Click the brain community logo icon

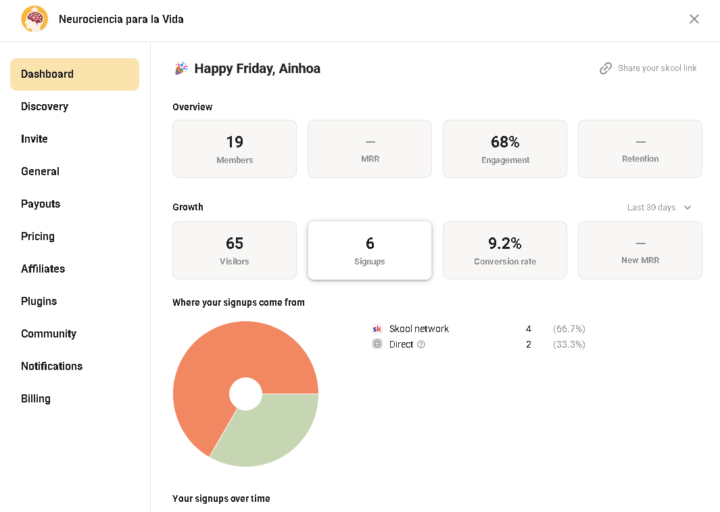pos(34,19)
